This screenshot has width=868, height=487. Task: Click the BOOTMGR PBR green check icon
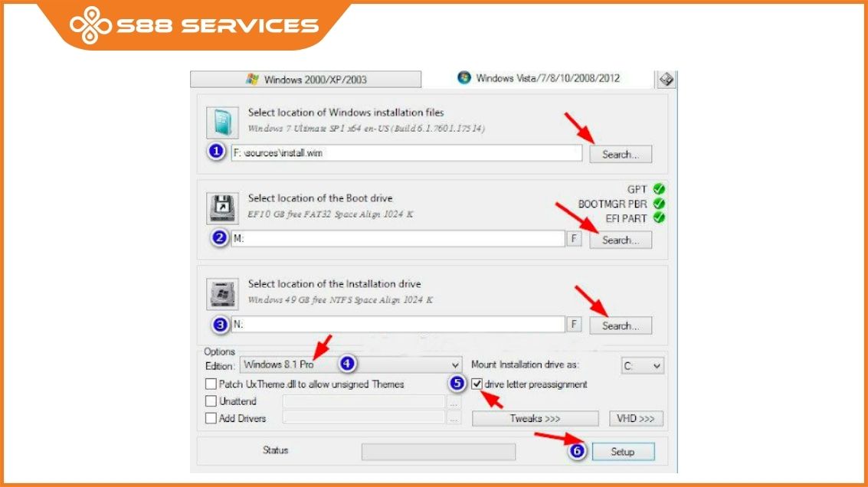click(659, 204)
